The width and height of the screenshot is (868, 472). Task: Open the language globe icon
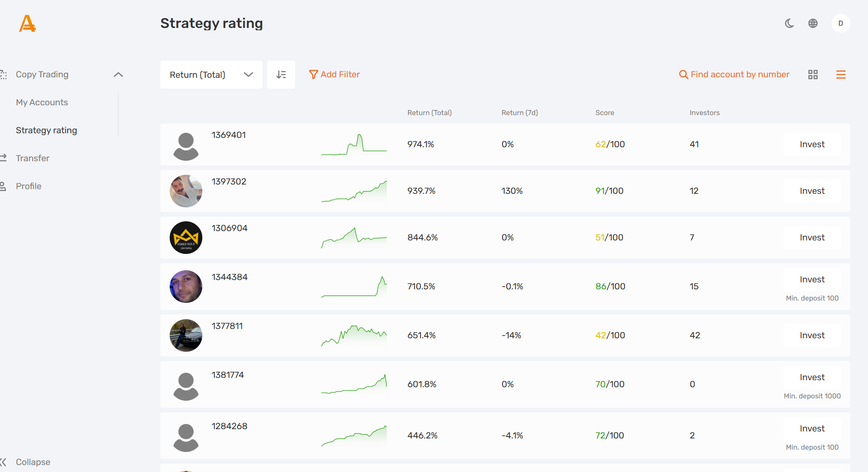click(x=813, y=23)
